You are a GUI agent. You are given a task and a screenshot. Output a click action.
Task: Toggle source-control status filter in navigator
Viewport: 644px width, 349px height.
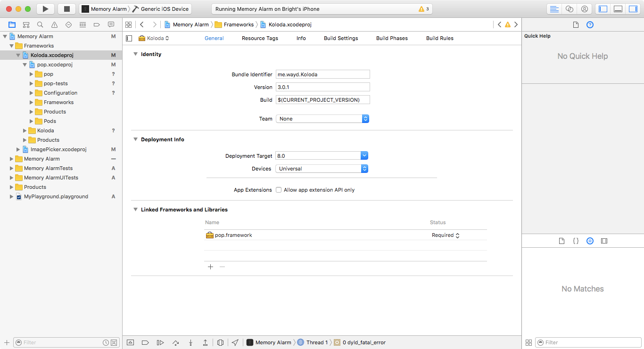point(114,342)
